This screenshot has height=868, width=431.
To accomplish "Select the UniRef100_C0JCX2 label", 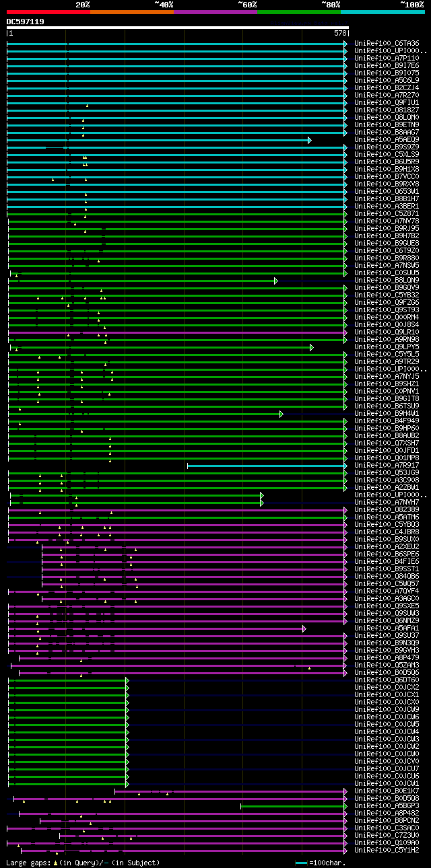I will pos(387,688).
